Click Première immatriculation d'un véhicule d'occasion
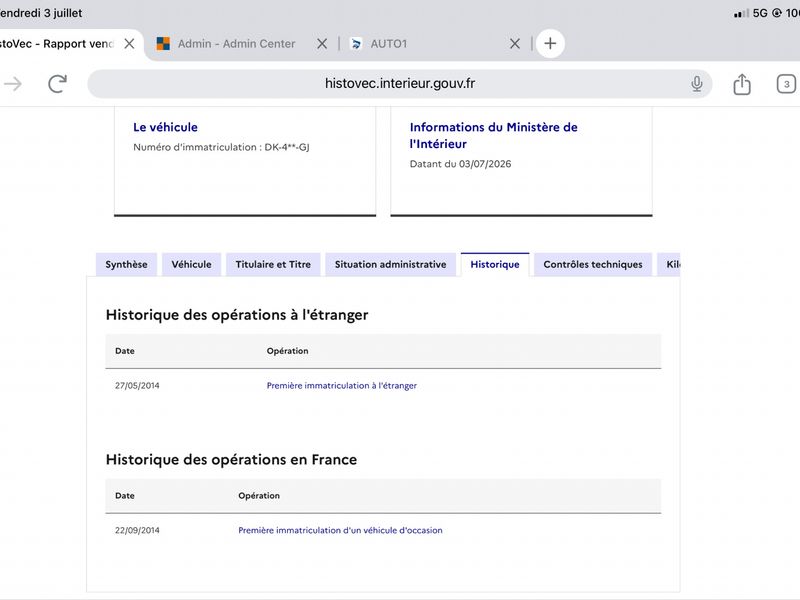This screenshot has width=800, height=600. click(340, 530)
